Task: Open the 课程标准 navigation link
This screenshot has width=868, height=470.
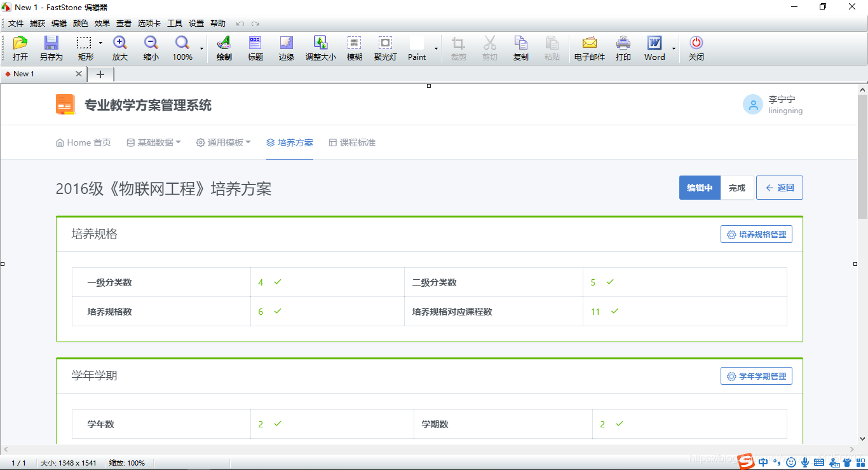Action: click(x=352, y=142)
